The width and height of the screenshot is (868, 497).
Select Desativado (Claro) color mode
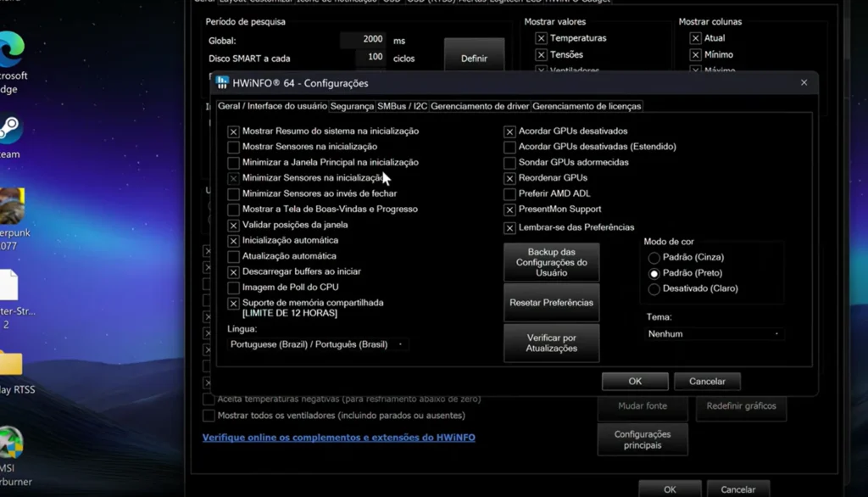pyautogui.click(x=654, y=288)
